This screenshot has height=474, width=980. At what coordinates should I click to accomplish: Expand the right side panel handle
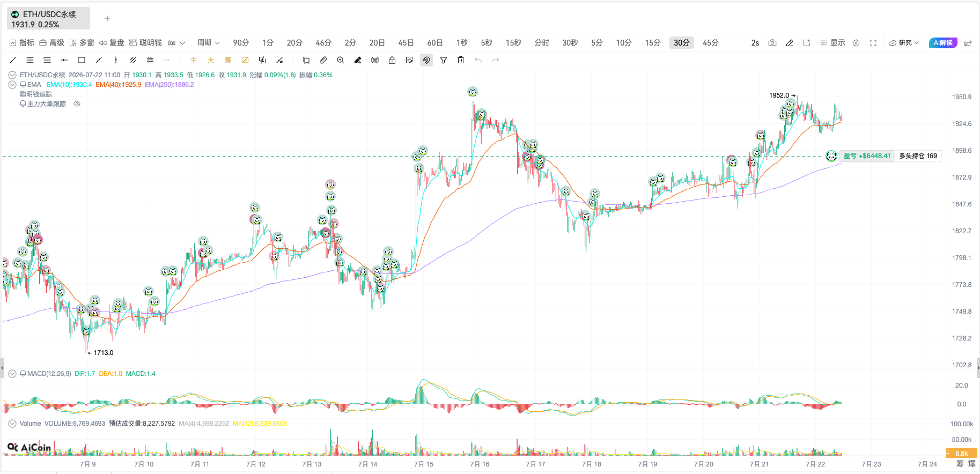point(978,368)
